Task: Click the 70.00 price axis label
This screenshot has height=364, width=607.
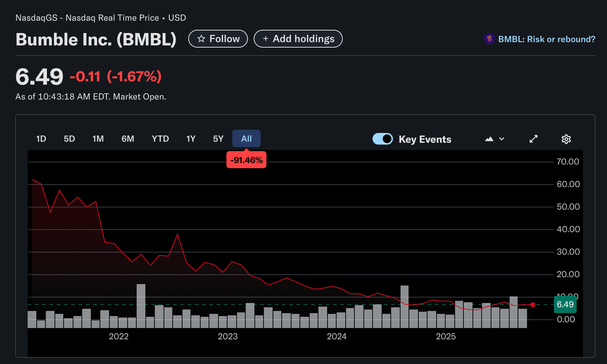Action: [x=568, y=162]
